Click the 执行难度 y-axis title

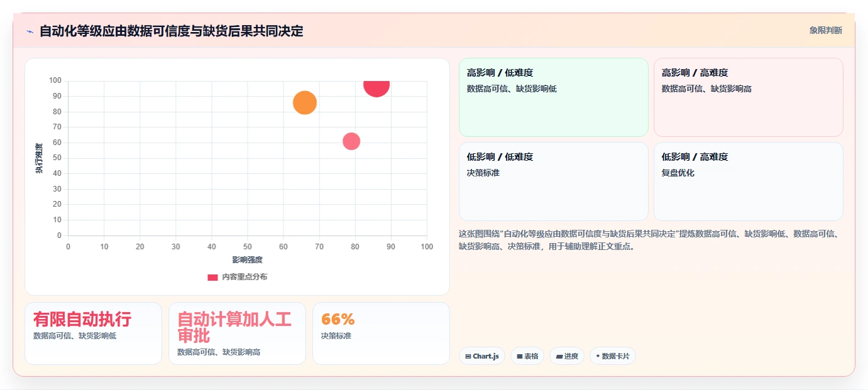coord(39,158)
